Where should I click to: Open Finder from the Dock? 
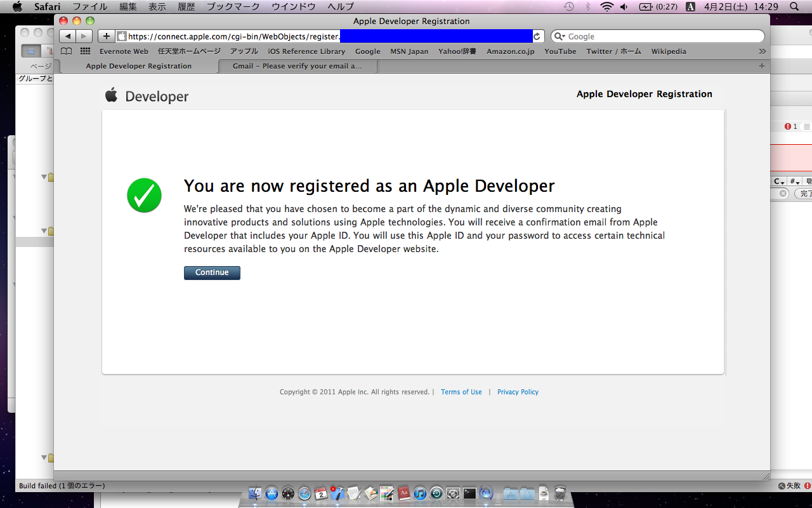pyautogui.click(x=255, y=493)
